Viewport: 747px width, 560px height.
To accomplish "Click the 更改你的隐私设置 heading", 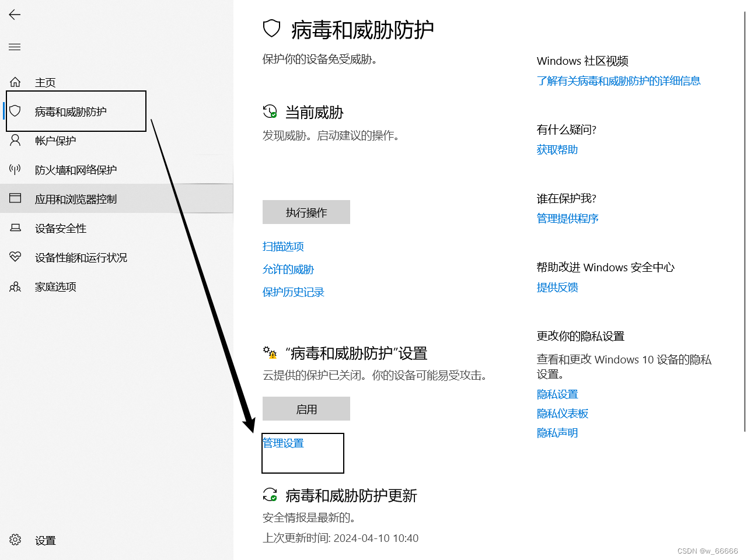I will (581, 336).
